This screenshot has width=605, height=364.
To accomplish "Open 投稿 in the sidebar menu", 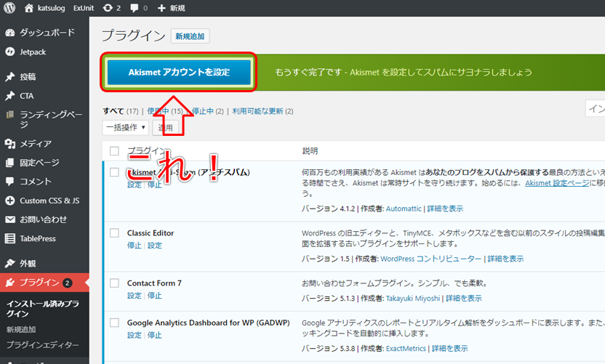I will pos(28,77).
